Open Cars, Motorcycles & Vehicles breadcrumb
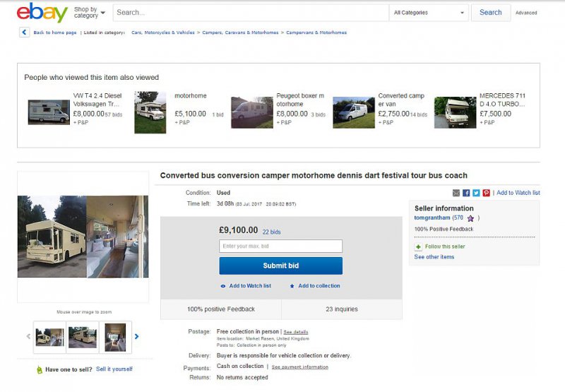 point(163,32)
